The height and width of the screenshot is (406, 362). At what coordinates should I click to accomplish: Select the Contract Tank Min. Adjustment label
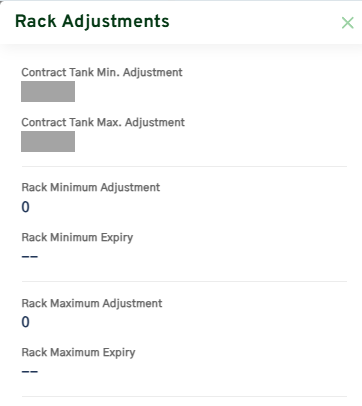[x=102, y=72]
